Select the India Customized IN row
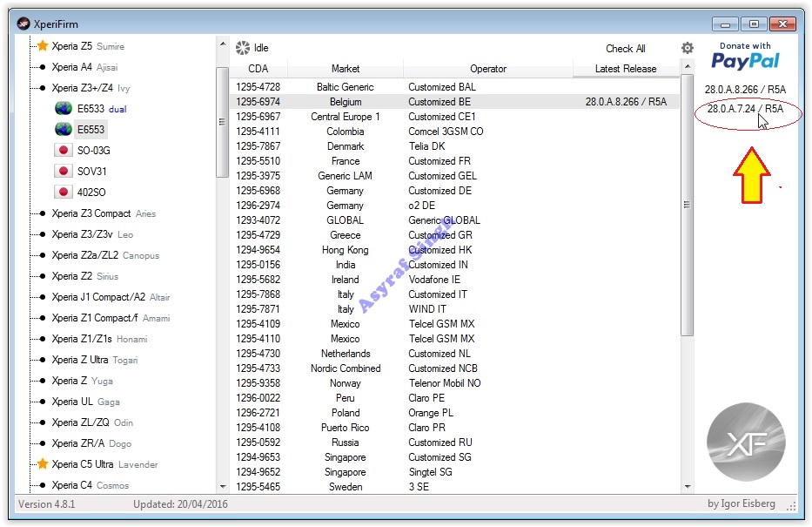 (x=454, y=265)
